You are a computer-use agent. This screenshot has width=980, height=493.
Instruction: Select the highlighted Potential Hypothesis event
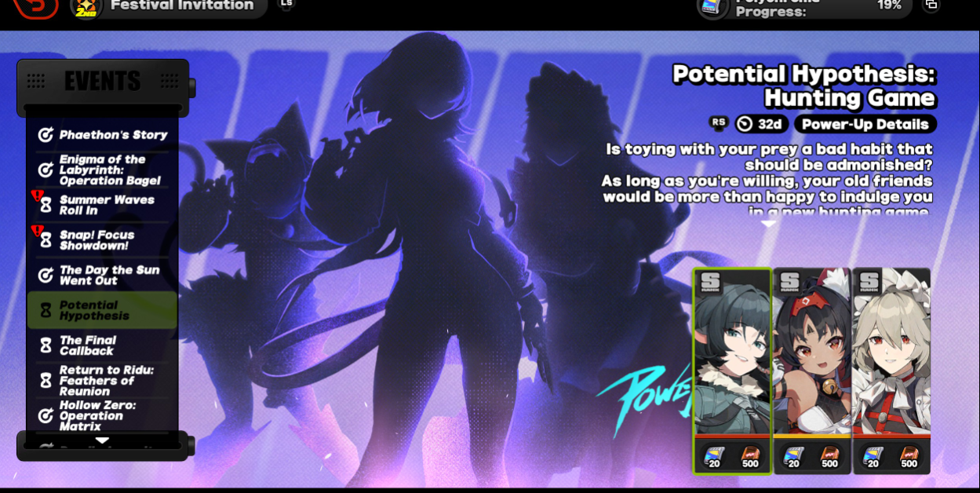(102, 310)
